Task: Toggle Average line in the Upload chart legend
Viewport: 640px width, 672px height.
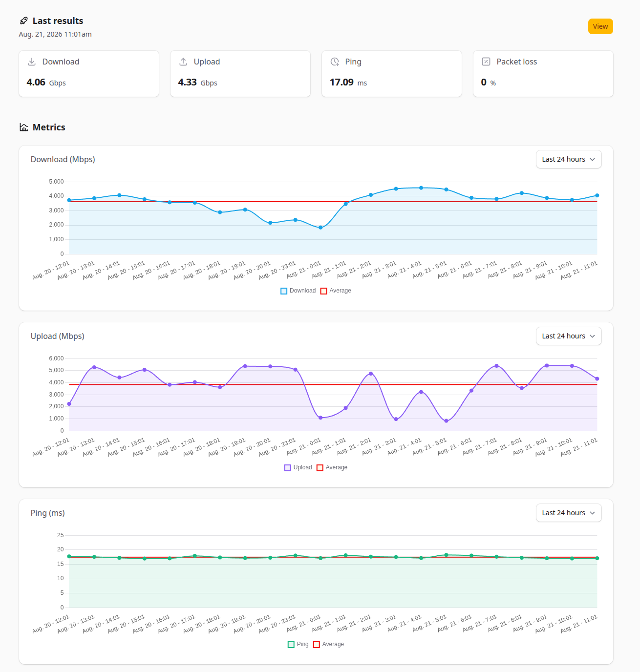Action: (x=332, y=467)
